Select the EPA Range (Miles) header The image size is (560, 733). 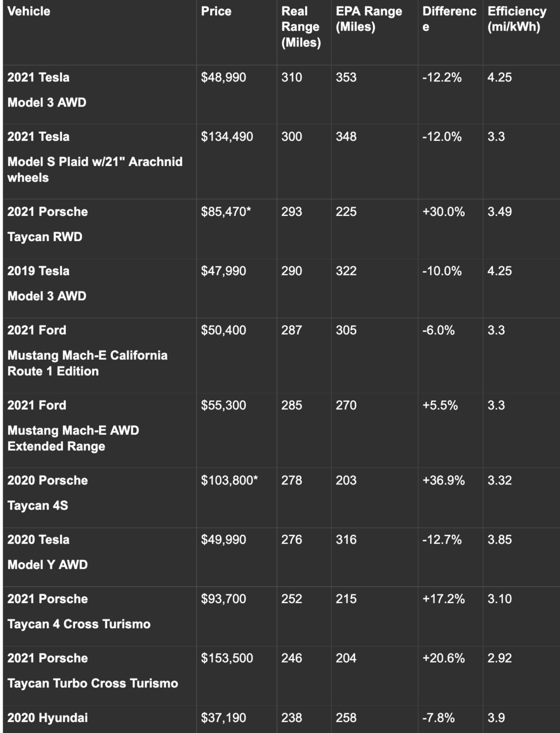[369, 19]
